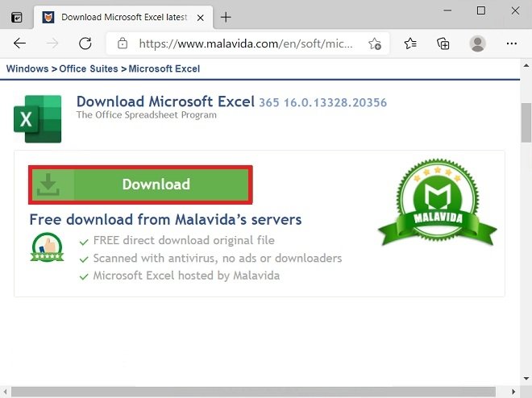Click the horizontal scrollbar right arrow

click(513, 392)
